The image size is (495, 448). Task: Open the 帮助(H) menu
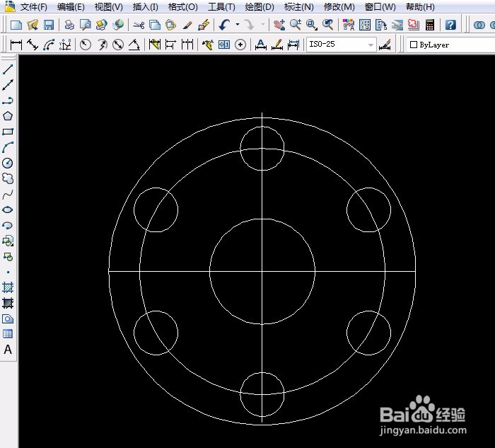click(x=420, y=6)
